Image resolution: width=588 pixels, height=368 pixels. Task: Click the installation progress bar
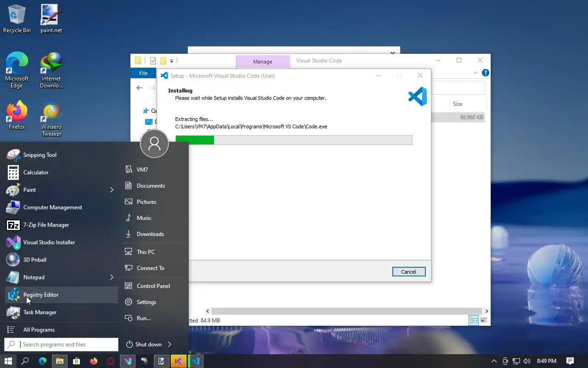(294, 140)
